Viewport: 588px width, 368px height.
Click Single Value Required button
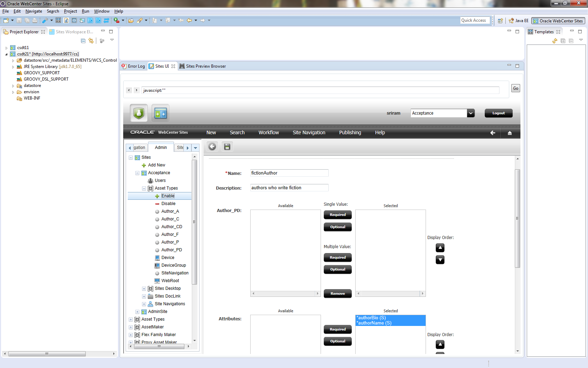pyautogui.click(x=338, y=215)
